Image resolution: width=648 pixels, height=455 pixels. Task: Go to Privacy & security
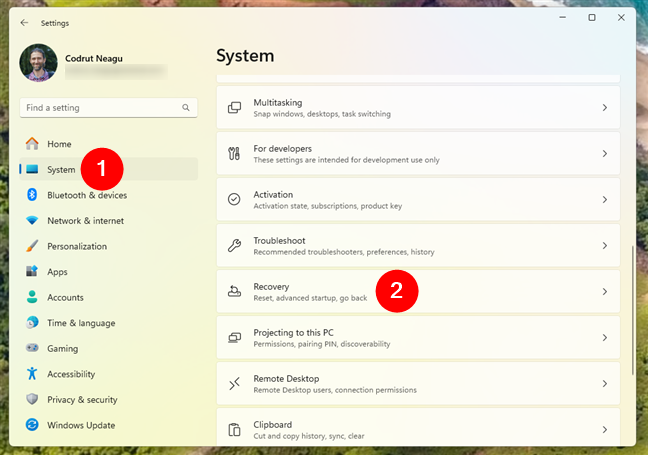pos(108,400)
